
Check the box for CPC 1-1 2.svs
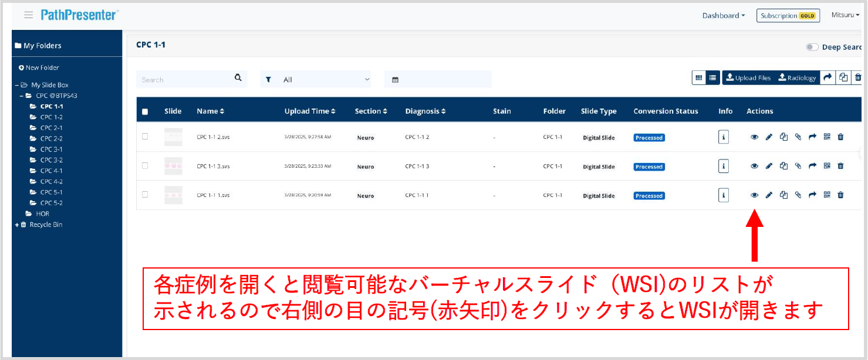click(x=145, y=137)
